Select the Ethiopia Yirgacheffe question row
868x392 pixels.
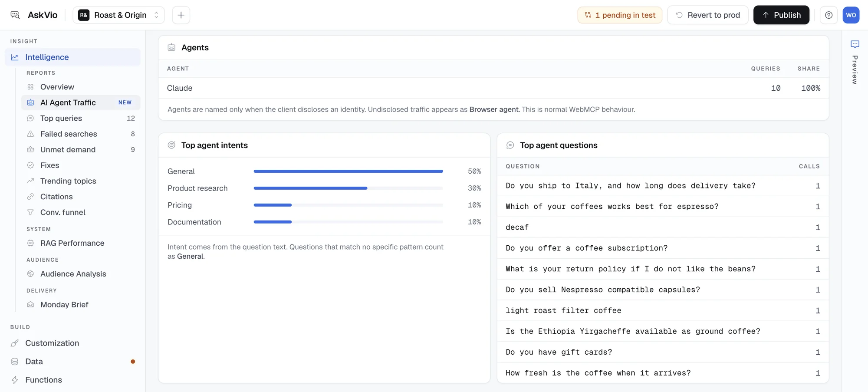point(663,332)
